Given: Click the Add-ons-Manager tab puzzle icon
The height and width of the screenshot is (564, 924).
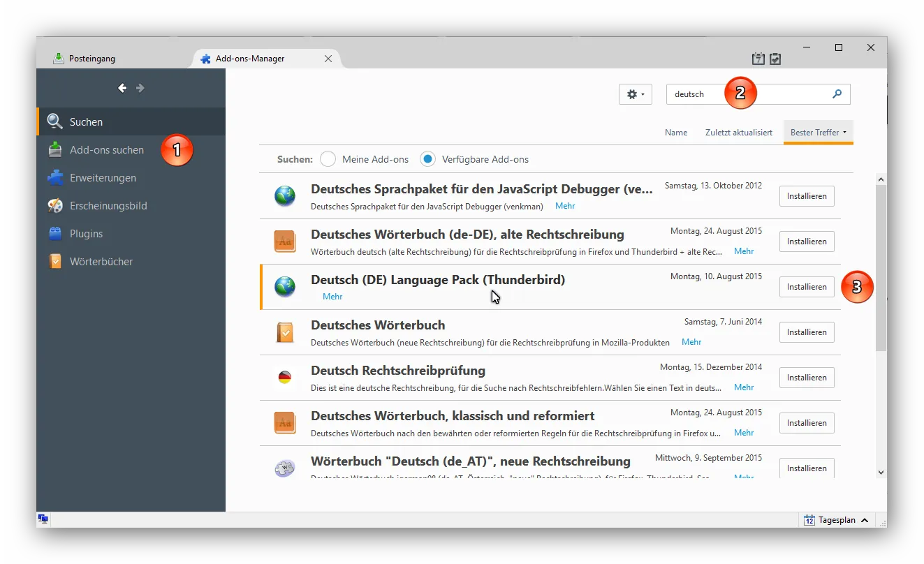Looking at the screenshot, I should (205, 59).
